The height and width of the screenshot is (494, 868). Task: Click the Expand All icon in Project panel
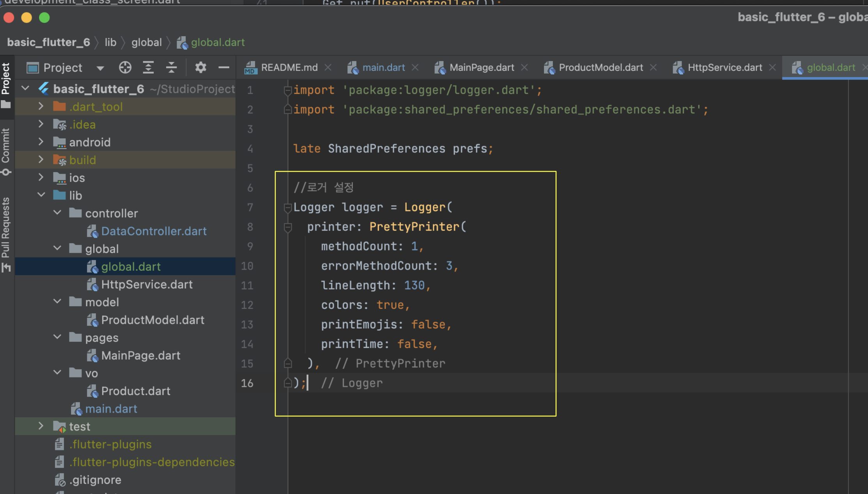click(x=148, y=67)
